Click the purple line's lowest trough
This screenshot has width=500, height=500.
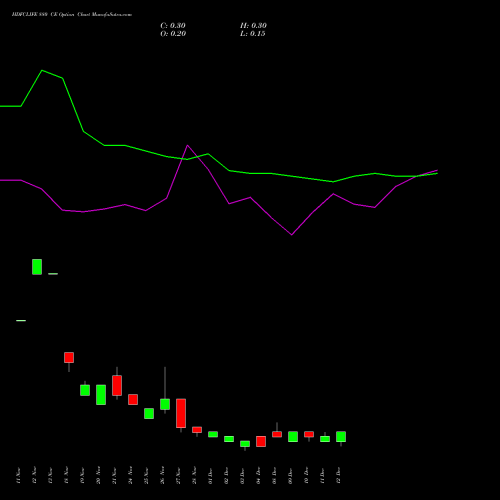pos(292,235)
